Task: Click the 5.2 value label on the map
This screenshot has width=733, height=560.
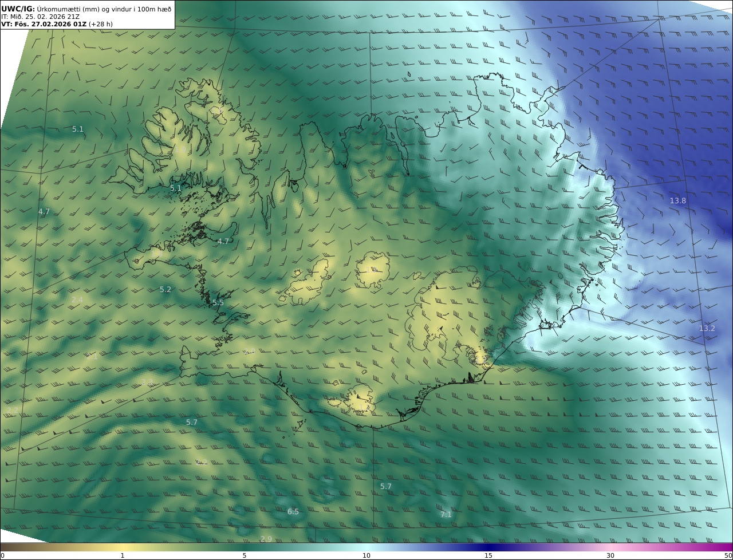Action: (x=165, y=290)
